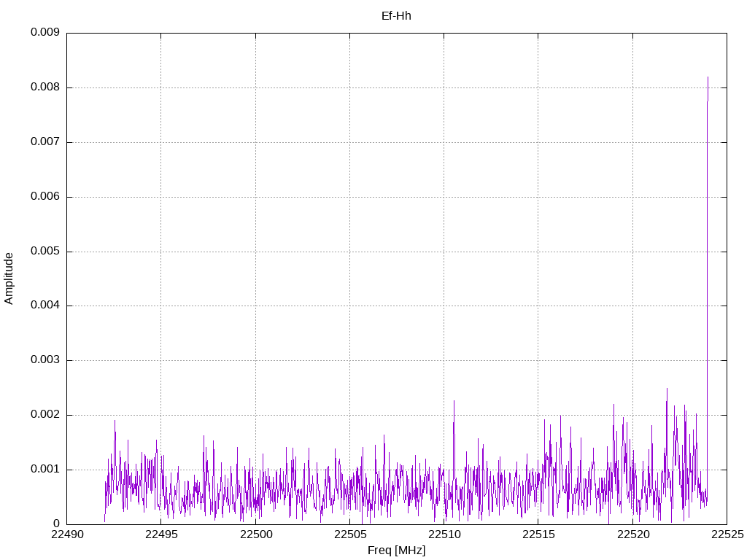Screen dimensions: 747x560
Task: Click x-axis tick label 22515
Action: coord(539,534)
